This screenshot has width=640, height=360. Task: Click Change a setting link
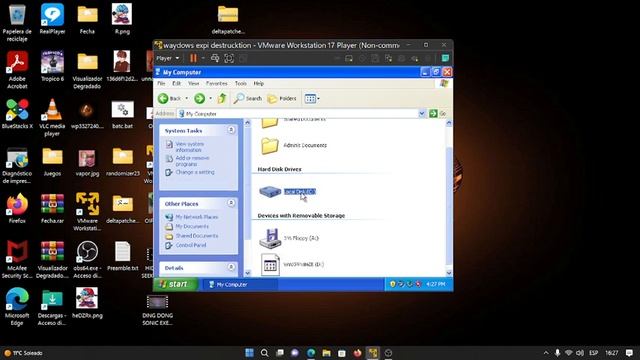[x=195, y=172]
